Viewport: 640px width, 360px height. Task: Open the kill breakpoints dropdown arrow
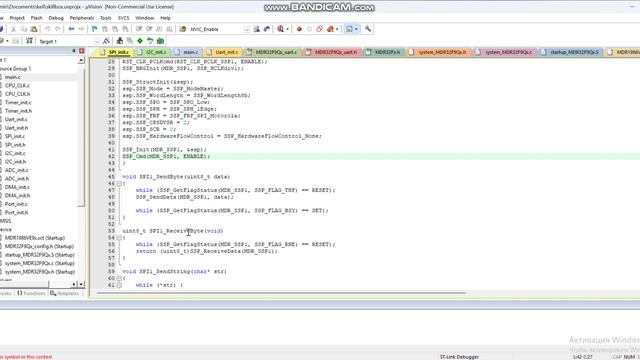pos(337,29)
